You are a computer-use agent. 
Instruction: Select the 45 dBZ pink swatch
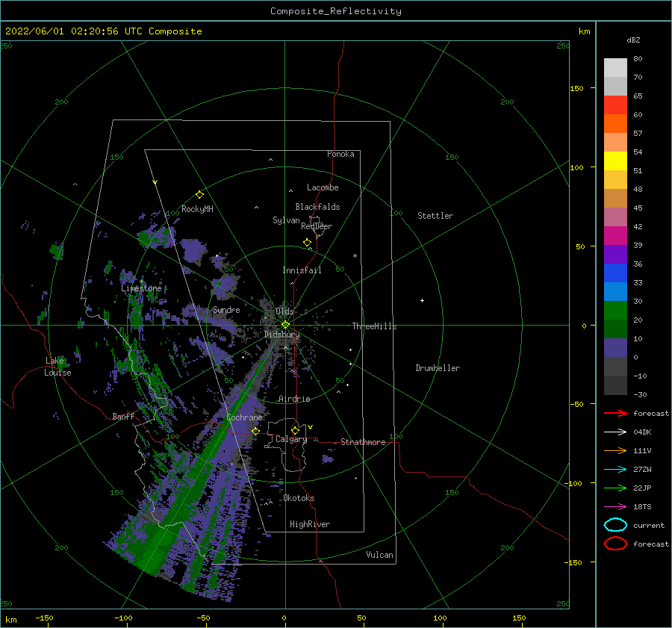[x=615, y=217]
